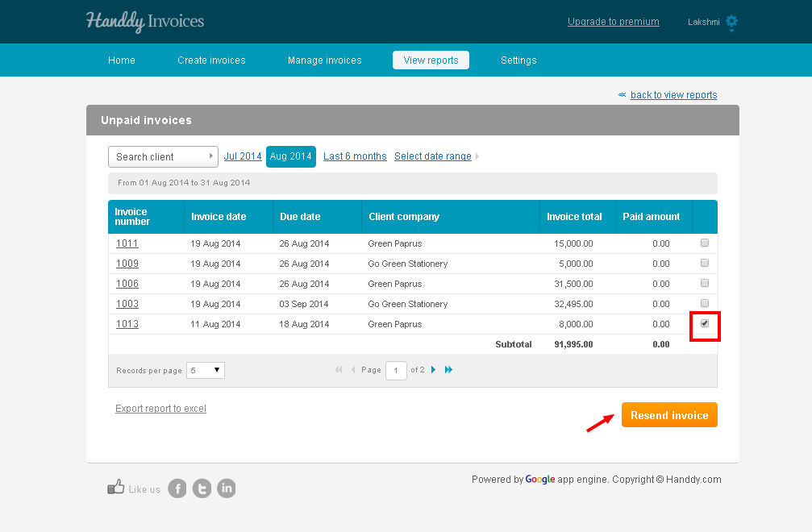Open Manage invoices
The width and height of the screenshot is (812, 532).
tap(325, 60)
